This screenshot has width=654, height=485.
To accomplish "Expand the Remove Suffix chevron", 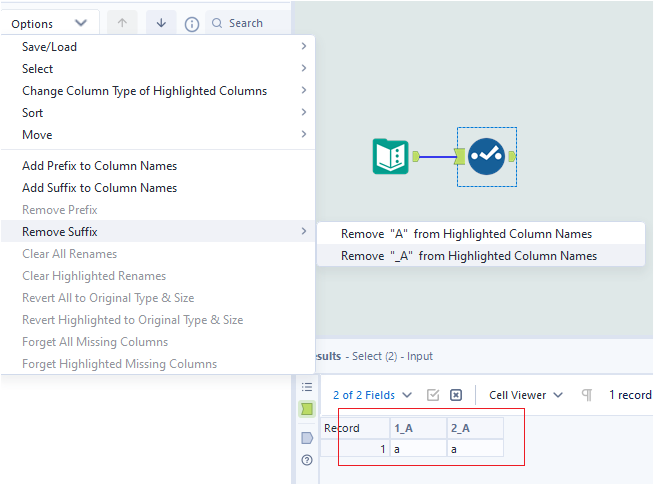I will click(x=304, y=231).
